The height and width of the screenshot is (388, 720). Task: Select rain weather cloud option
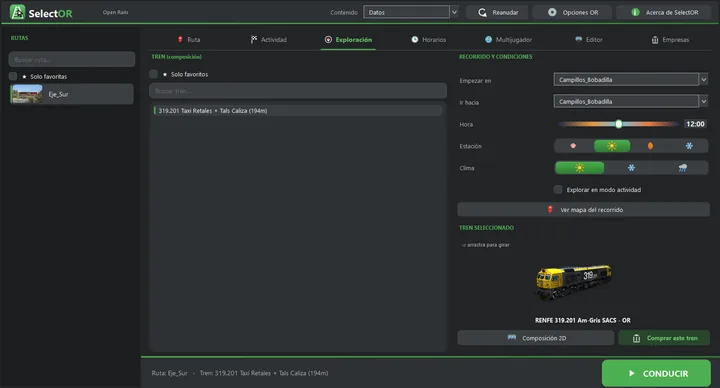(683, 168)
